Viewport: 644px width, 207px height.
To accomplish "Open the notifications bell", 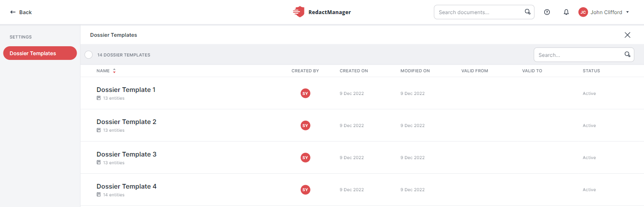I will 566,12.
